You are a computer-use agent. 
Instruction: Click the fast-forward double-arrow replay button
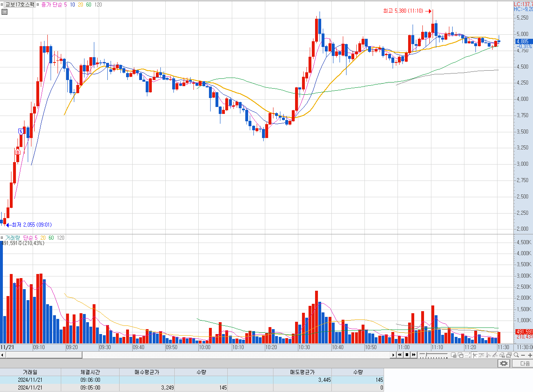[x=414, y=355]
